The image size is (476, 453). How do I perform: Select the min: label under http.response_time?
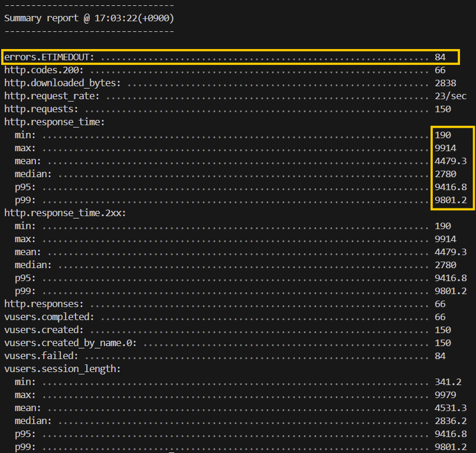coord(25,135)
